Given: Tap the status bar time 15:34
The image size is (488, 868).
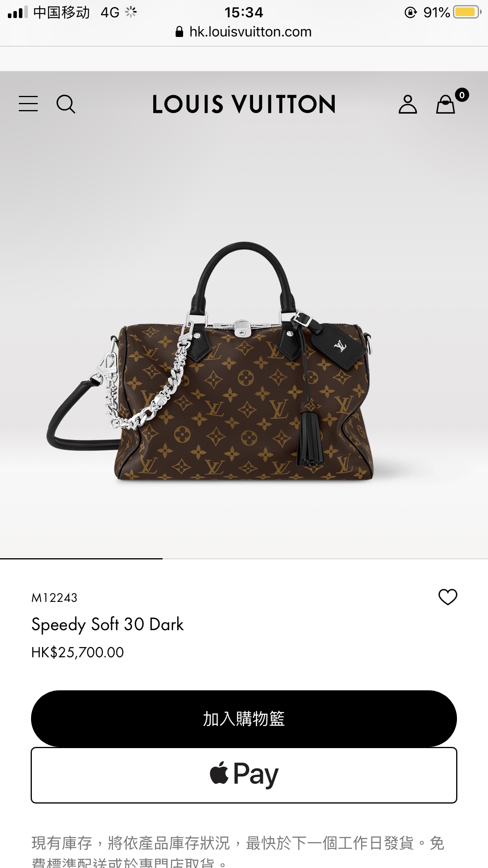Looking at the screenshot, I should pyautogui.click(x=244, y=13).
